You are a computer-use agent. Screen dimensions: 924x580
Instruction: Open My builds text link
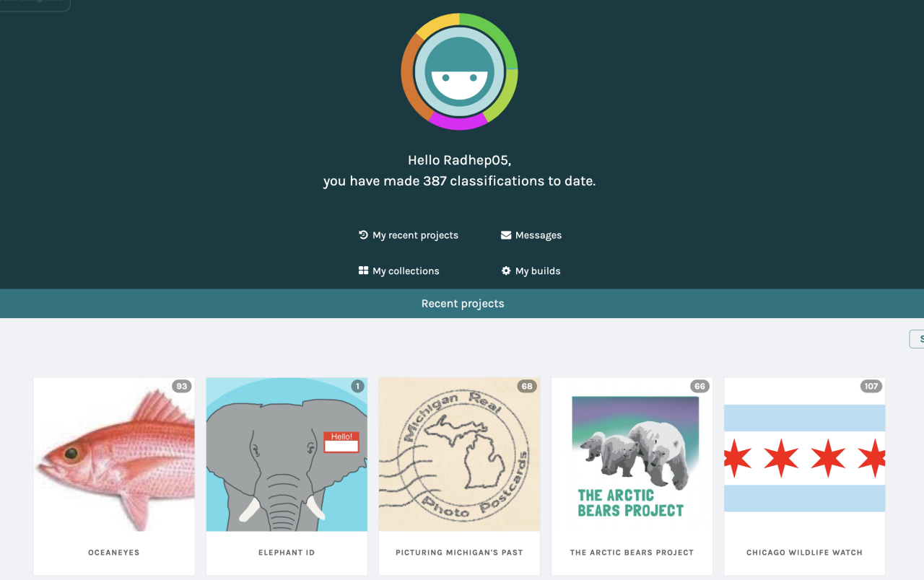(x=538, y=271)
